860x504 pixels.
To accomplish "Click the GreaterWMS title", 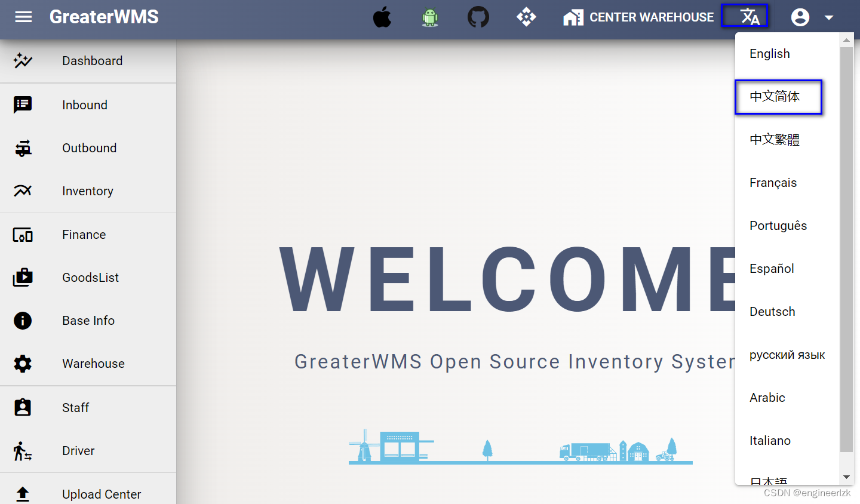I will tap(104, 17).
